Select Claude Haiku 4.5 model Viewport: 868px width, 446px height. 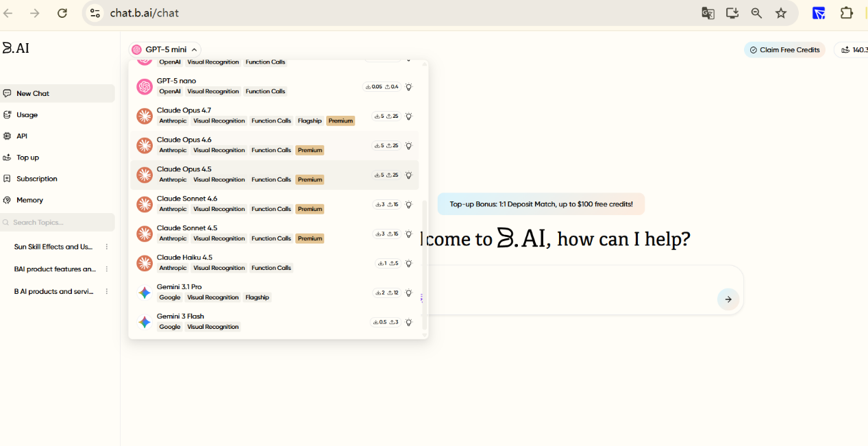pyautogui.click(x=274, y=263)
